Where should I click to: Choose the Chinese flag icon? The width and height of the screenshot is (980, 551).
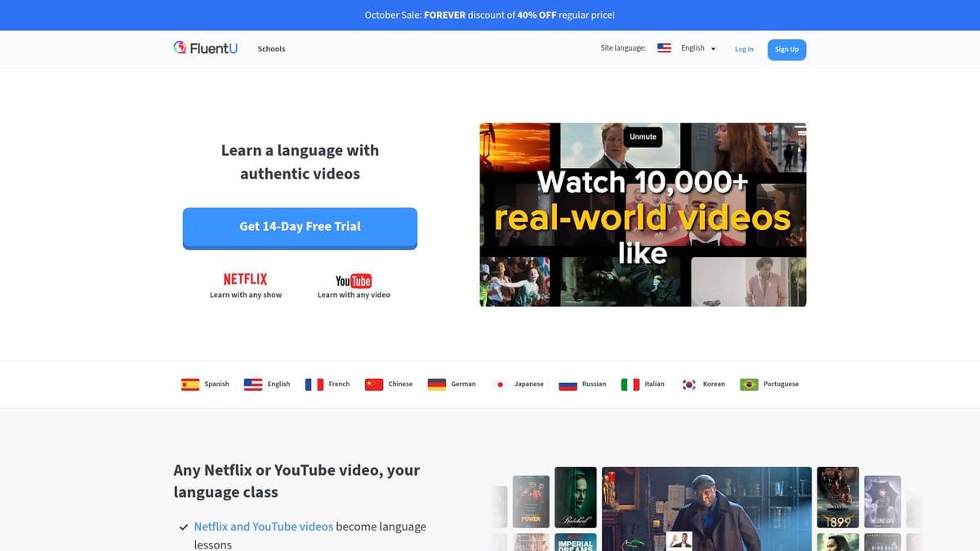click(375, 383)
